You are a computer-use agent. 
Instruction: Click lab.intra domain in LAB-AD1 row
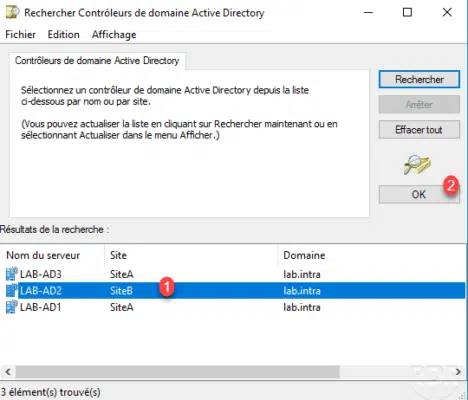tap(302, 307)
